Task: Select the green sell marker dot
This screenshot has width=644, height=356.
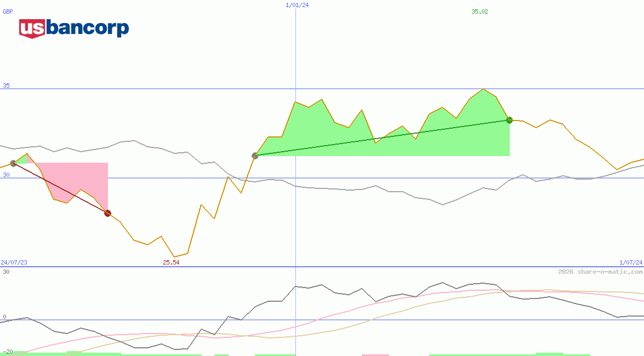Action: click(x=509, y=120)
